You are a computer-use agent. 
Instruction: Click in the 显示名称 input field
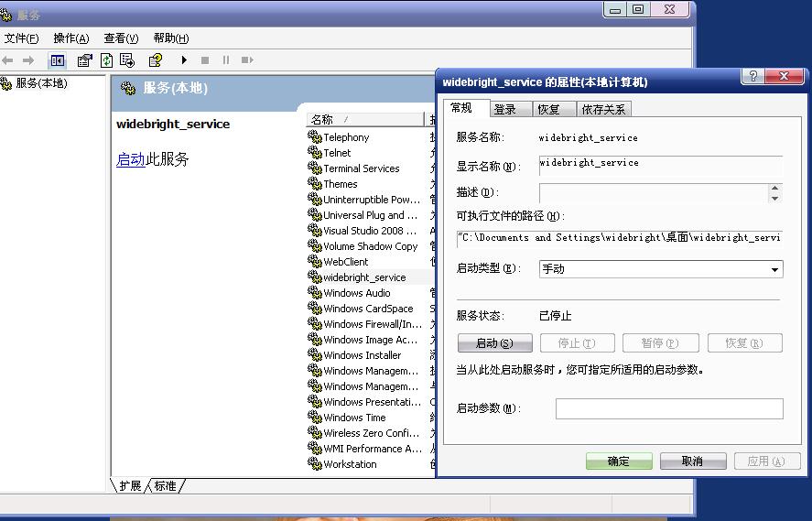coord(661,165)
